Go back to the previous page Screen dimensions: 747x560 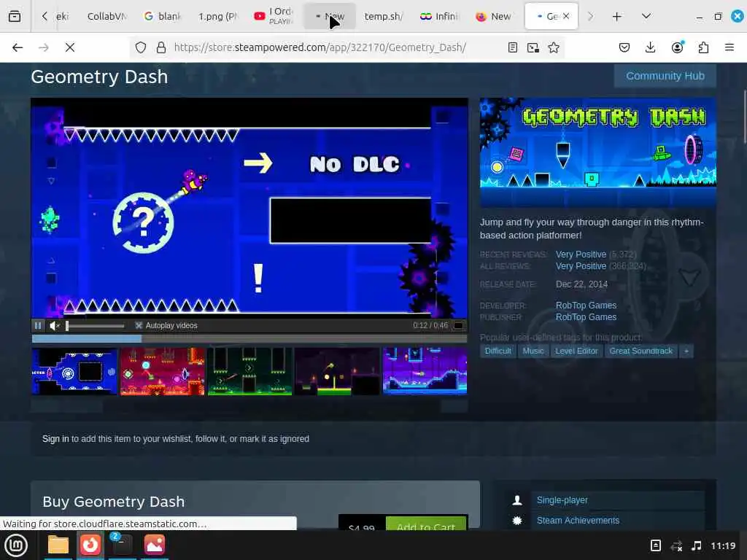point(18,47)
